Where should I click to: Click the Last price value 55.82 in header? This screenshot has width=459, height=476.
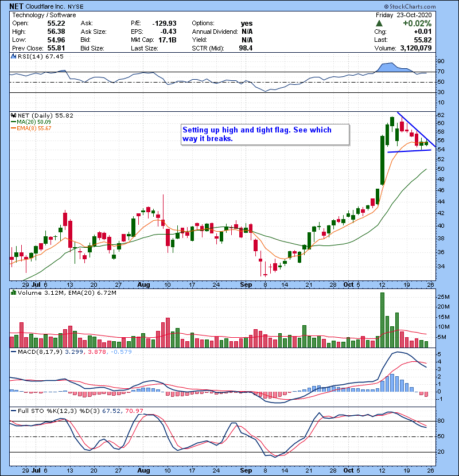click(422, 40)
